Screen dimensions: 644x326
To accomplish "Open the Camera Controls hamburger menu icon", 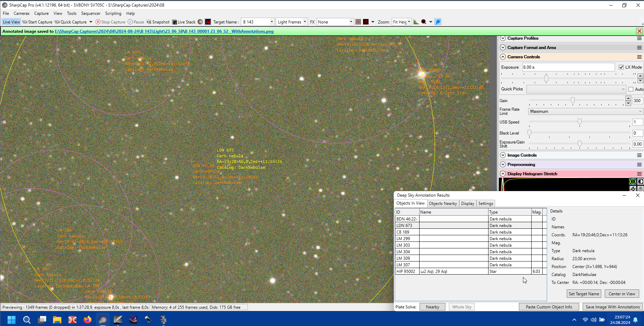I will pos(639,57).
